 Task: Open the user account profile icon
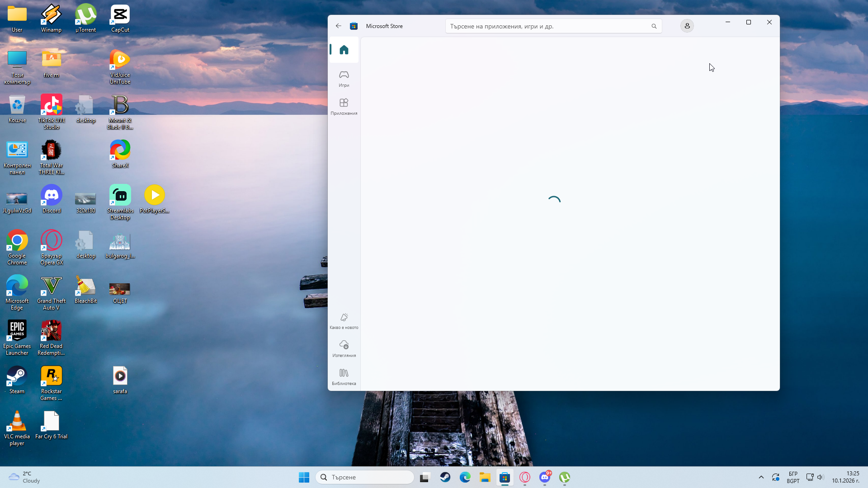click(x=687, y=26)
